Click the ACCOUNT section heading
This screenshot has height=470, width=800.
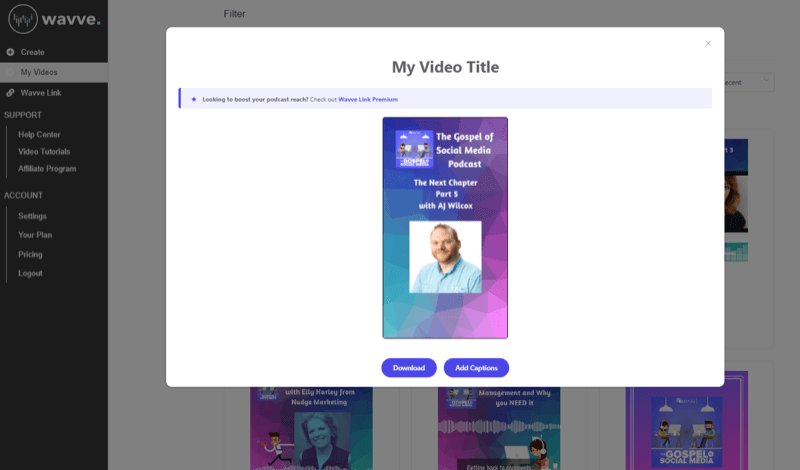point(23,195)
